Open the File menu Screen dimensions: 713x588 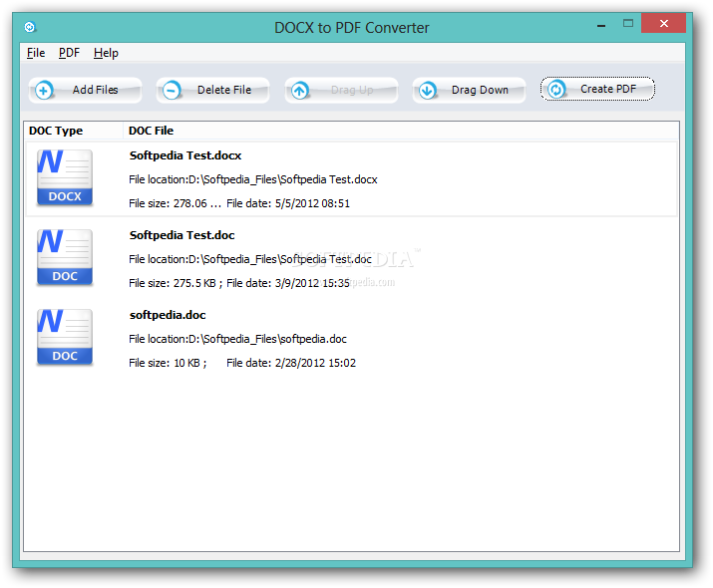(36, 53)
